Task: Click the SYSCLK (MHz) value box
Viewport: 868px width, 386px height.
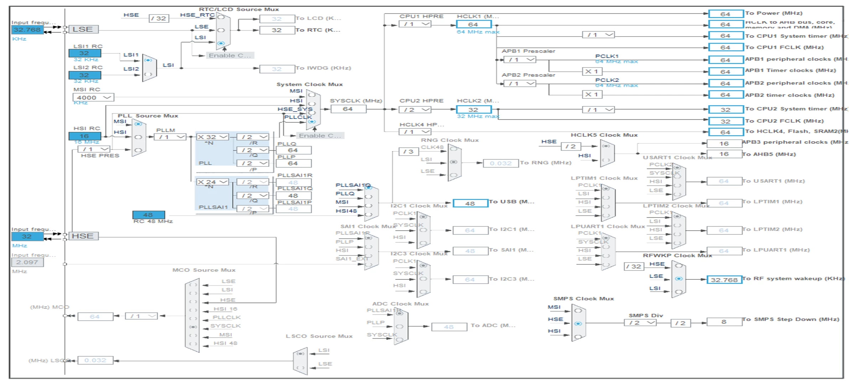Action: [348, 109]
